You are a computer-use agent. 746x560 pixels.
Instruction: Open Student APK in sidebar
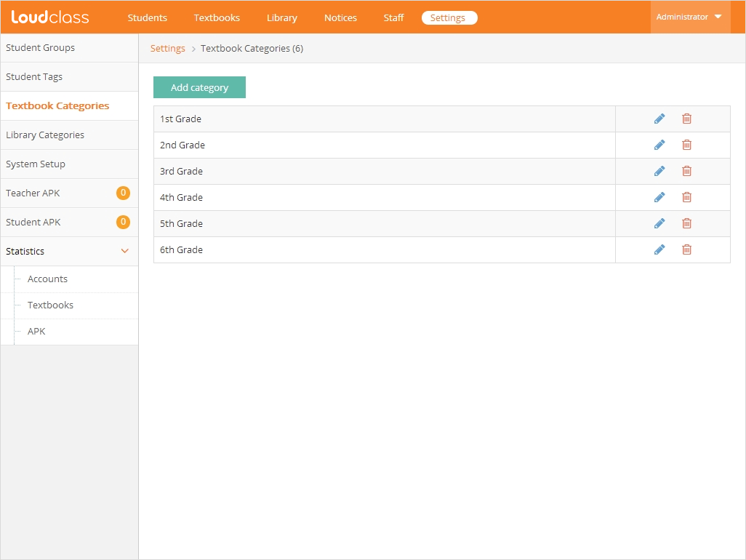(70, 222)
